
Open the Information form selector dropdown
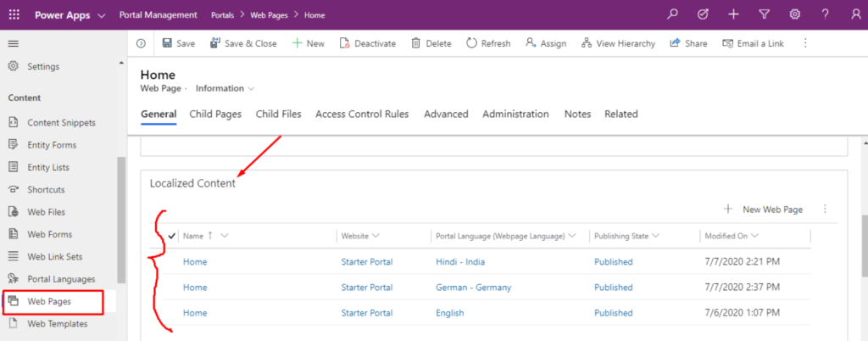pyautogui.click(x=225, y=88)
